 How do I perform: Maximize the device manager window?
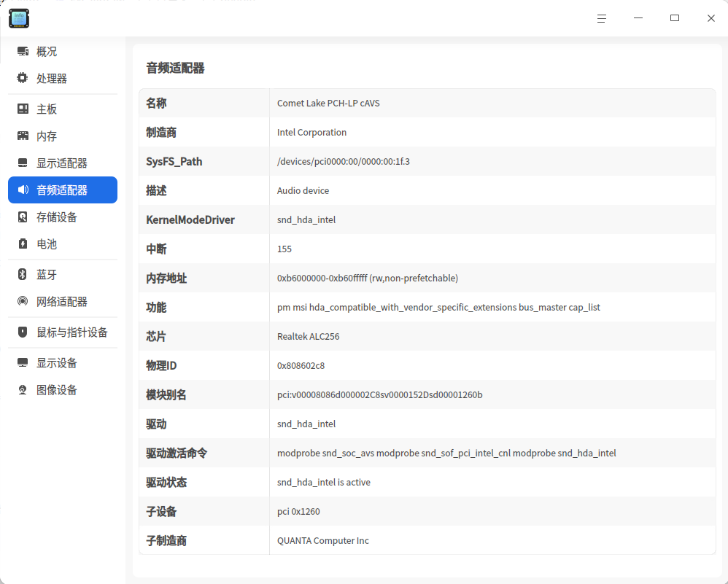[675, 18]
